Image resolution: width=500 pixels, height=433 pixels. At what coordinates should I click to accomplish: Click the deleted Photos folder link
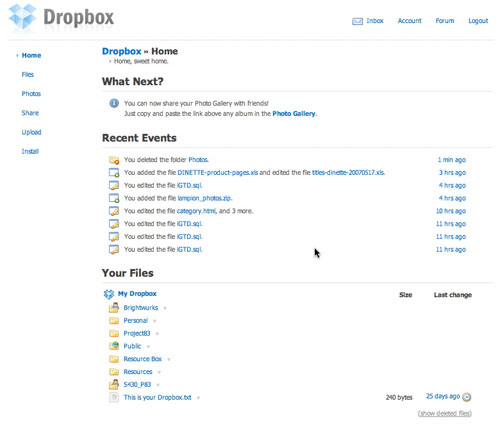click(198, 160)
